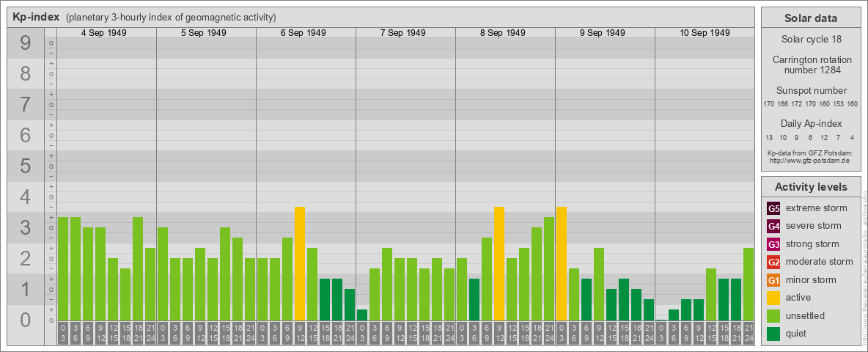Screen dimensions: 868x352
Task: Click the Kp scale number 5
Action: click(26, 166)
